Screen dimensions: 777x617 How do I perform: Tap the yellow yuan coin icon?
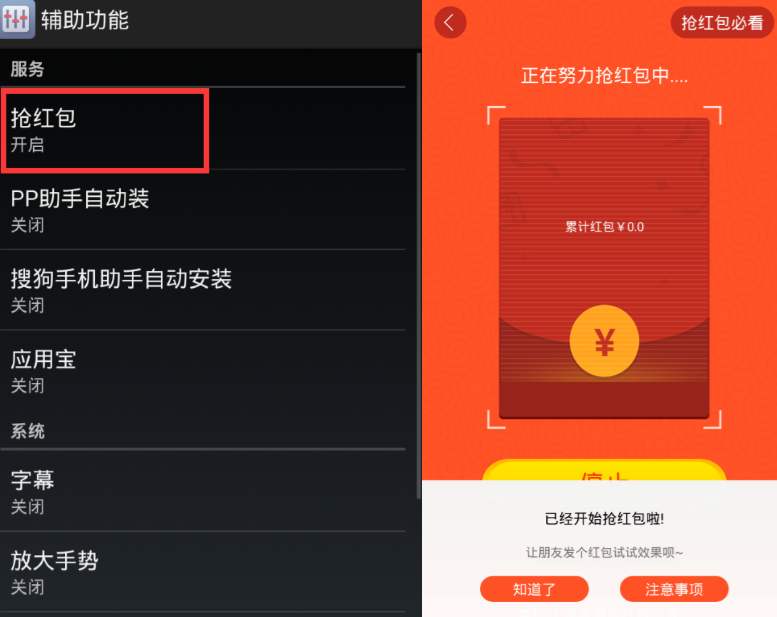604,341
